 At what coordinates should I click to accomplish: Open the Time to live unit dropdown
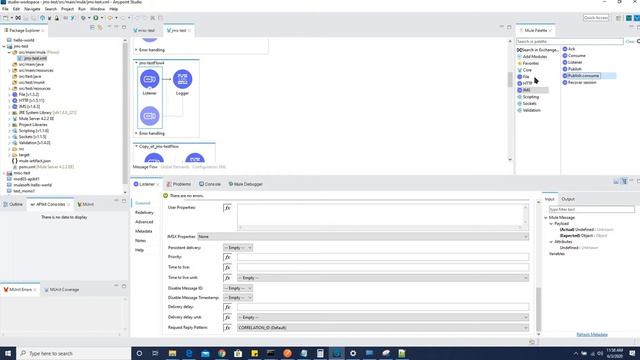383,278
